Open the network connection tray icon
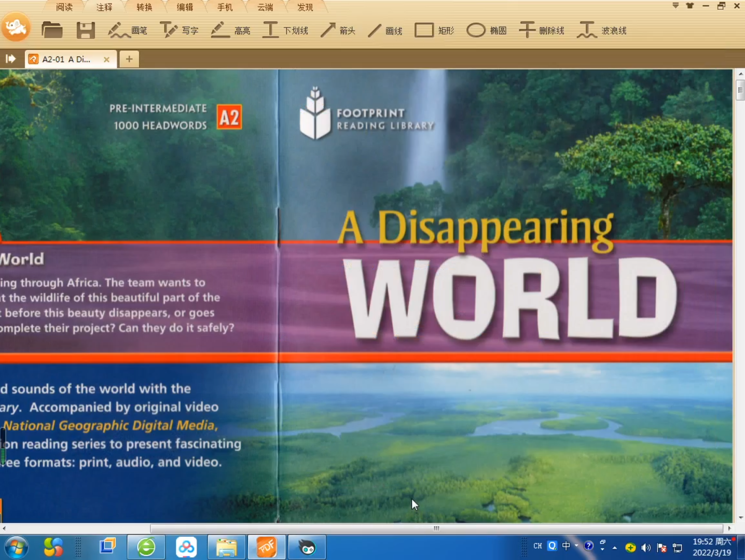The image size is (745, 560). point(678,548)
